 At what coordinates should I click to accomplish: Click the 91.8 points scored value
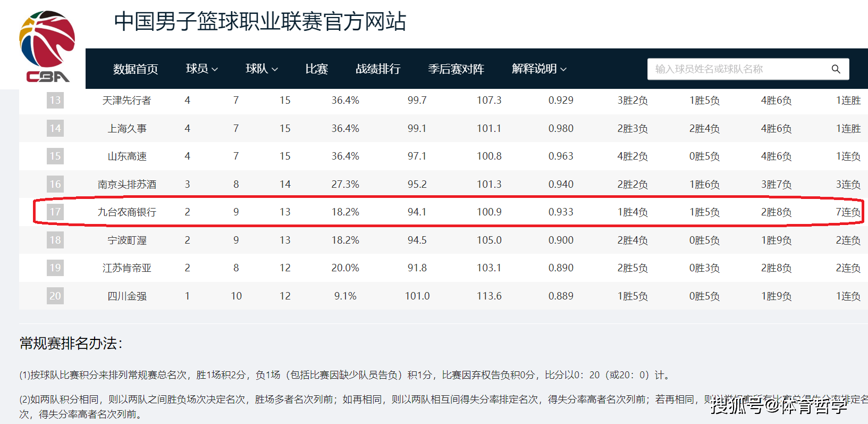tap(417, 268)
